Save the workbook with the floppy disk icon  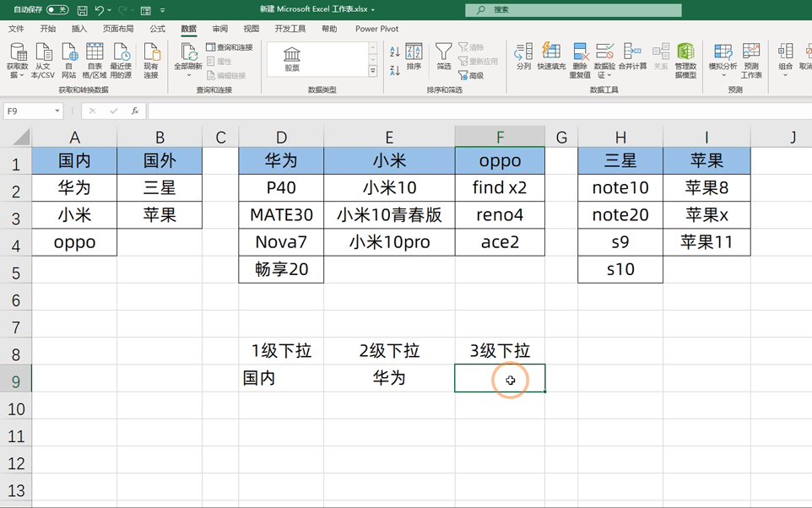click(83, 10)
